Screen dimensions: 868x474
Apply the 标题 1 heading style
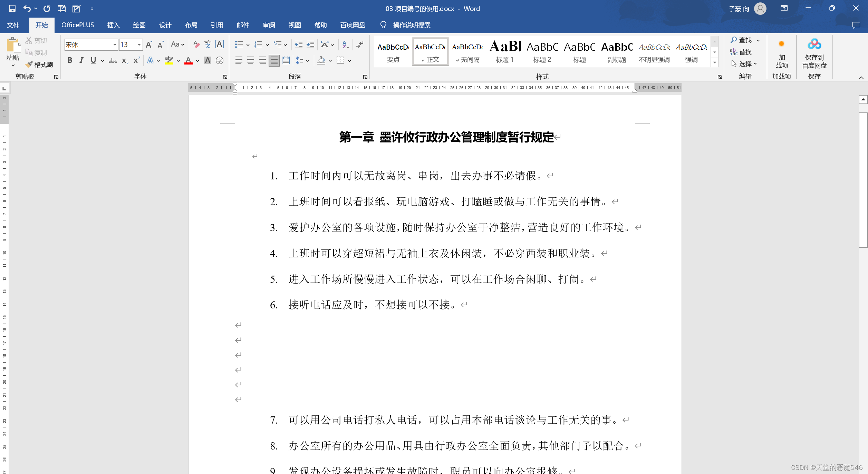[x=505, y=51]
